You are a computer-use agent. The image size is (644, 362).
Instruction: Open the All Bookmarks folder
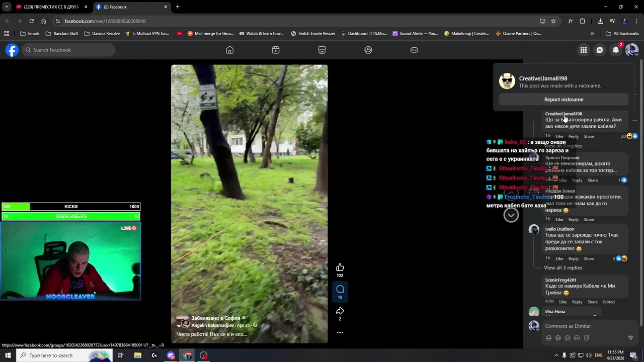[x=622, y=34]
